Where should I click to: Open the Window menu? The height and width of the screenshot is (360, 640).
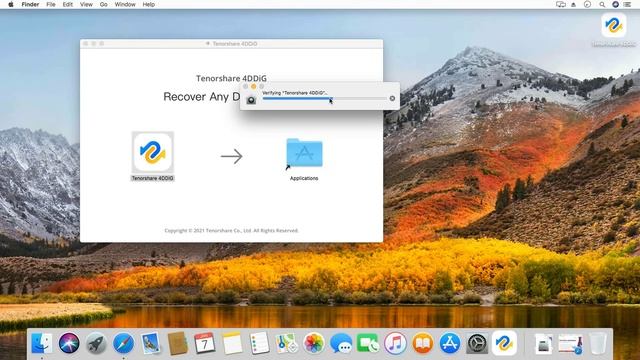(125, 4)
